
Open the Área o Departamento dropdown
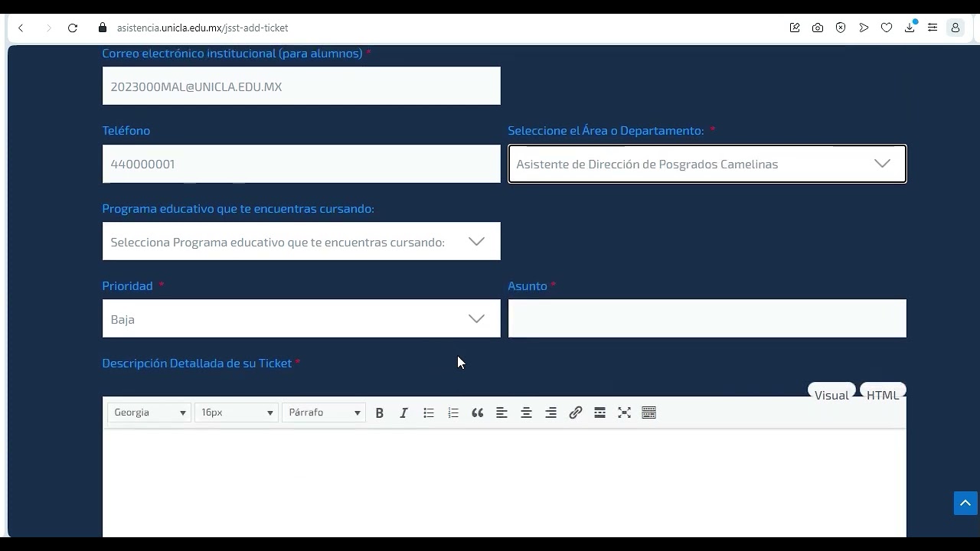click(x=707, y=164)
